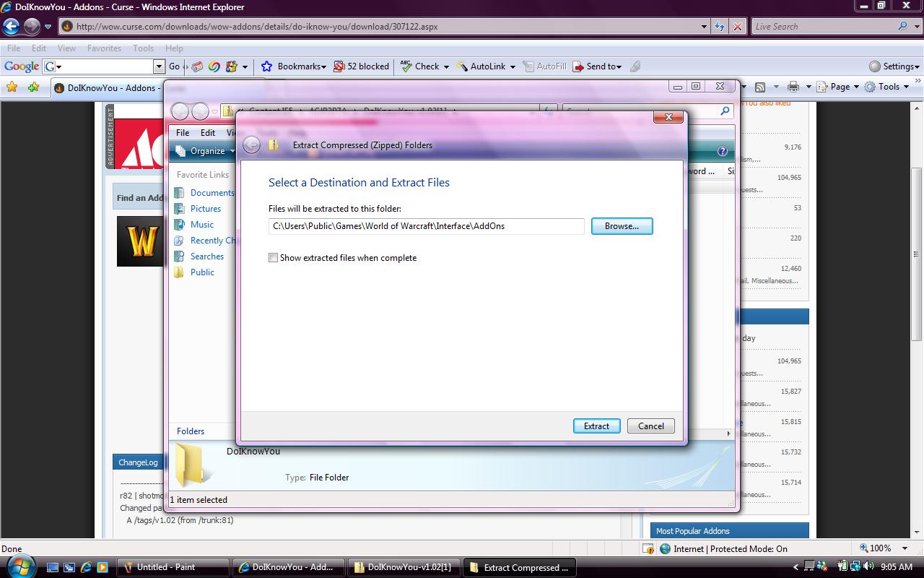Launch Internet Explorer from quick launch
This screenshot has width=924, height=578.
click(x=86, y=567)
